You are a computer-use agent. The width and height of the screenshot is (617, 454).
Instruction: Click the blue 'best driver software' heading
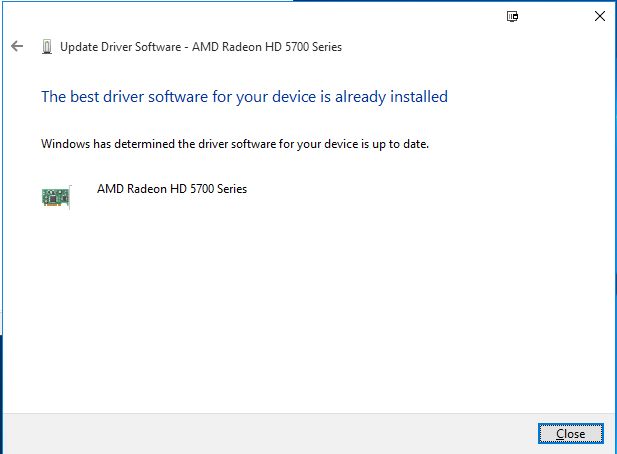[x=244, y=97]
